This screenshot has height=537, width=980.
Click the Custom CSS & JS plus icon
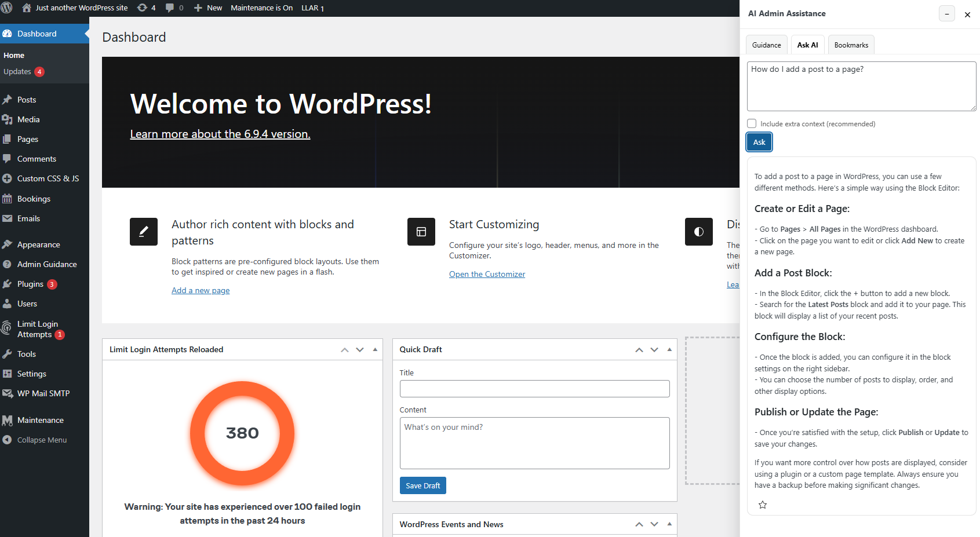point(8,178)
